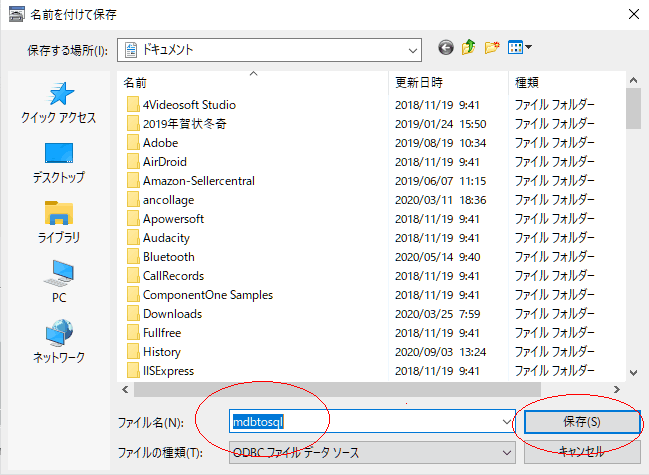Click the ComponentOne Samples folder icon
This screenshot has width=649, height=475.
click(x=133, y=295)
